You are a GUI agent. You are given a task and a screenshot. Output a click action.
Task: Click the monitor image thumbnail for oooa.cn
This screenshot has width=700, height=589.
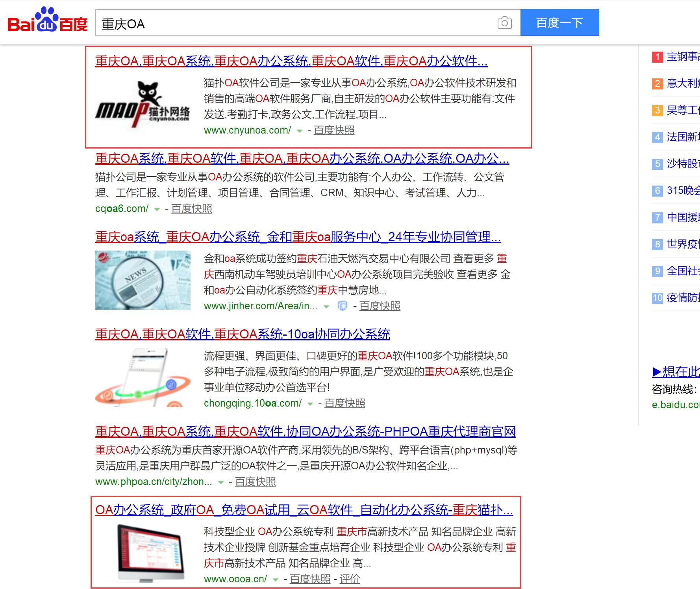click(143, 554)
